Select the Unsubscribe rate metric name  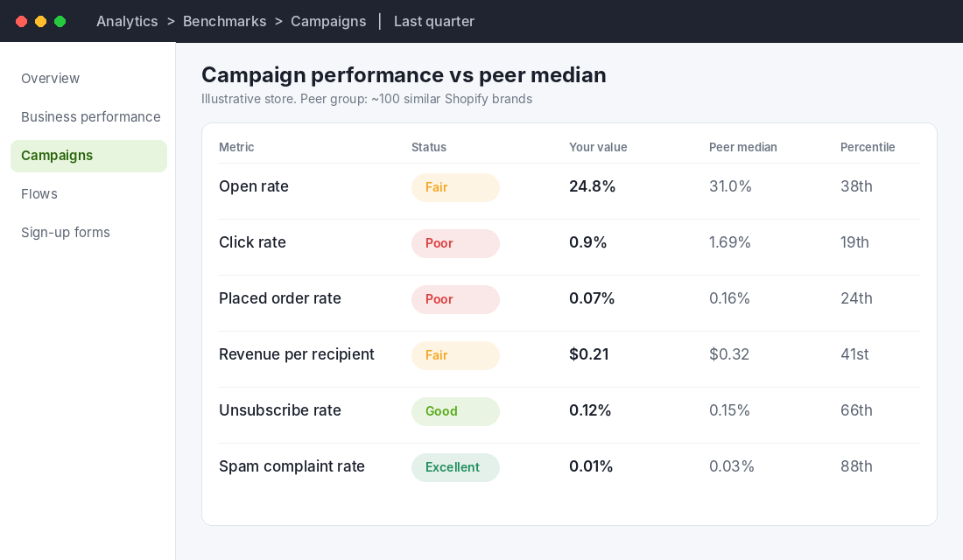[280, 410]
